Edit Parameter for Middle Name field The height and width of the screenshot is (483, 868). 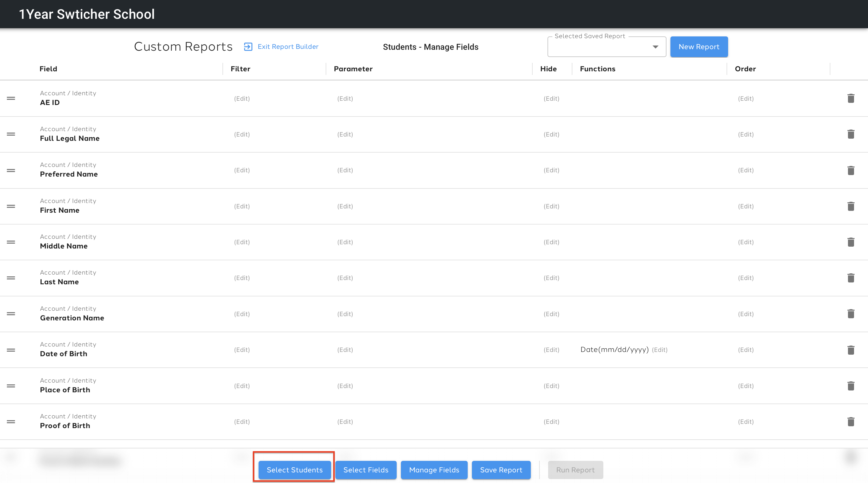(x=345, y=242)
